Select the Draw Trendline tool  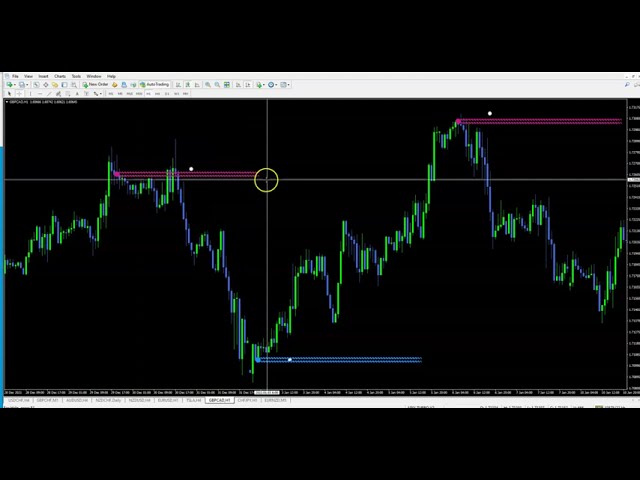(49, 94)
